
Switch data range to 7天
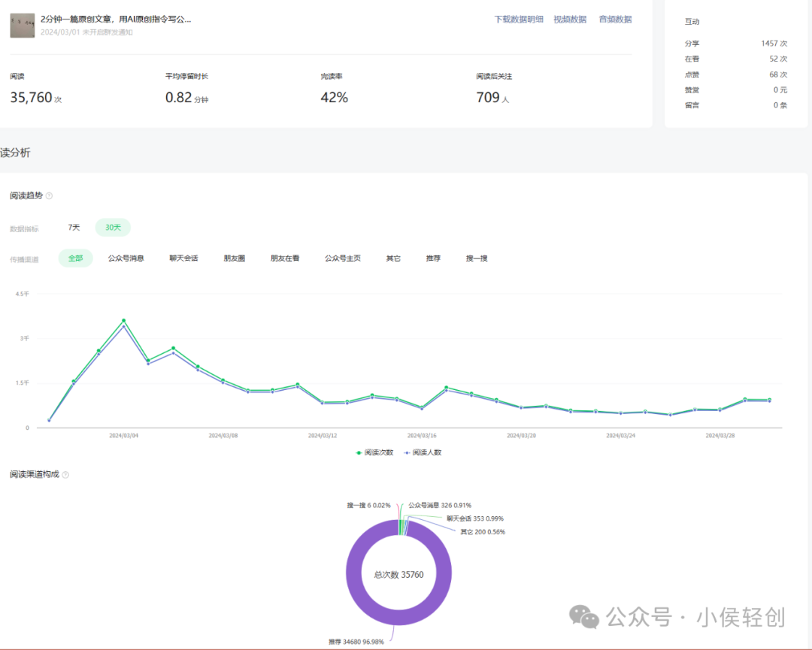click(x=73, y=227)
